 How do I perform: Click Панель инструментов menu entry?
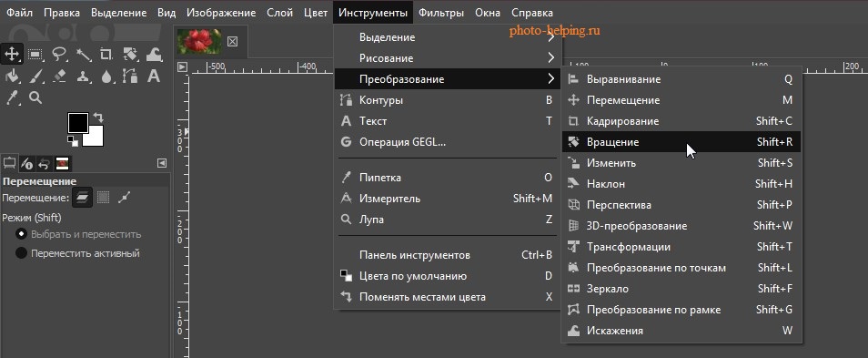448,255
